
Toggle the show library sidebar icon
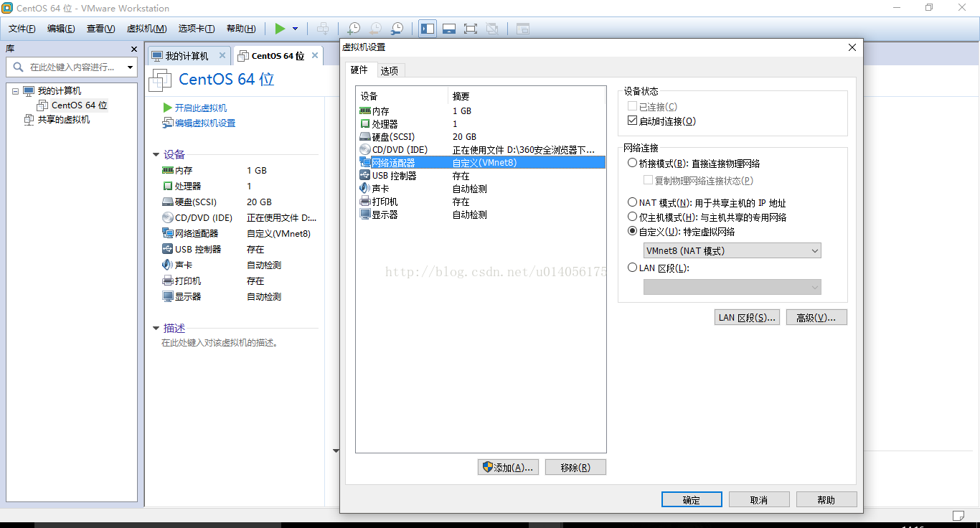point(428,29)
